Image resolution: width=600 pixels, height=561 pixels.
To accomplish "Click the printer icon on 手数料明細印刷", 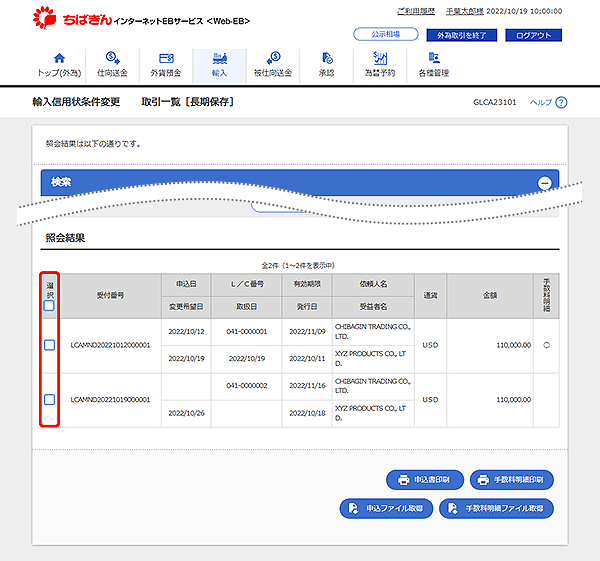I will click(x=483, y=479).
